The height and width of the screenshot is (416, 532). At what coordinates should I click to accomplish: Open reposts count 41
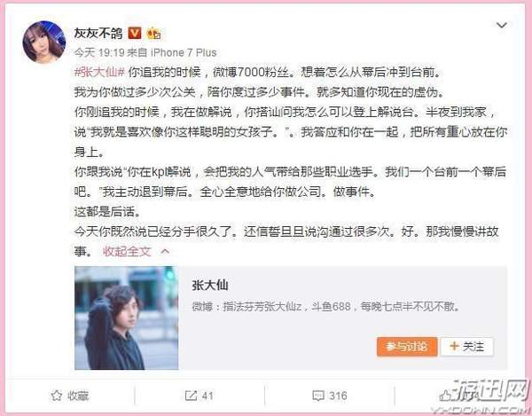[207, 396]
